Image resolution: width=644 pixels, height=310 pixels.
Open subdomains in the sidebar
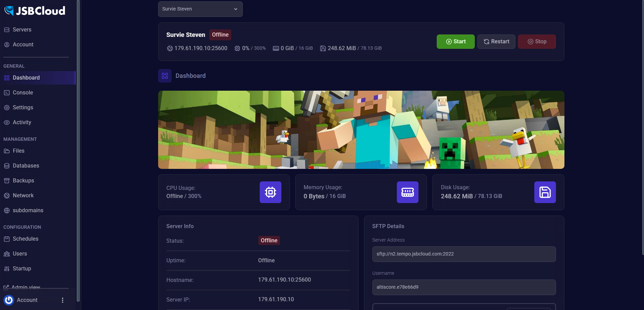[x=28, y=210]
